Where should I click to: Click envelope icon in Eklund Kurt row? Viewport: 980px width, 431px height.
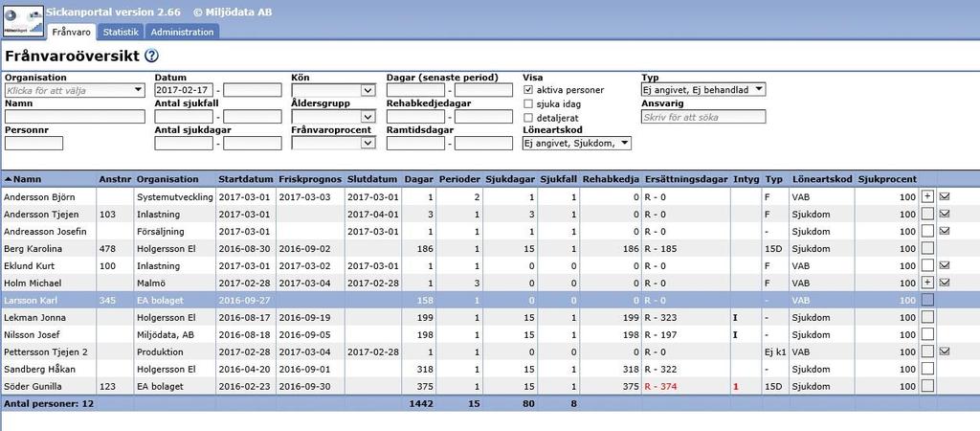(x=945, y=265)
